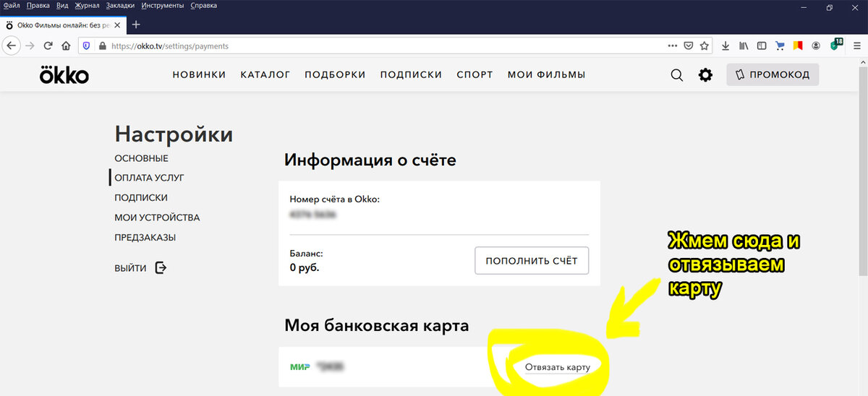Screen dimensions: 868x396
Task: Click the browser forward arrow
Action: point(30,46)
